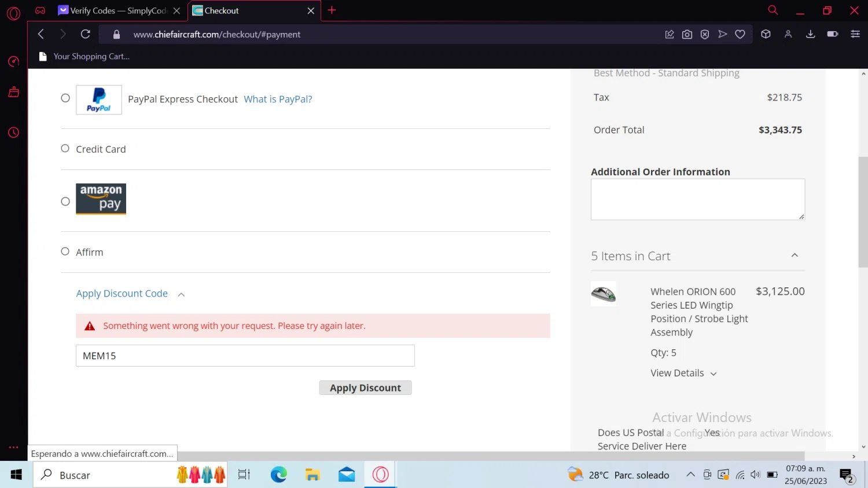Open Opera snapshot camera tool

(687, 34)
